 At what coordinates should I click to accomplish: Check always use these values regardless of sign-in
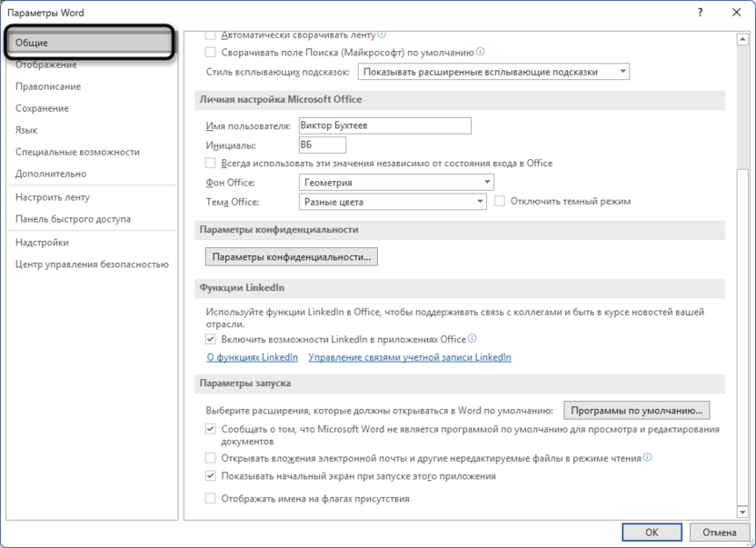coord(210,163)
